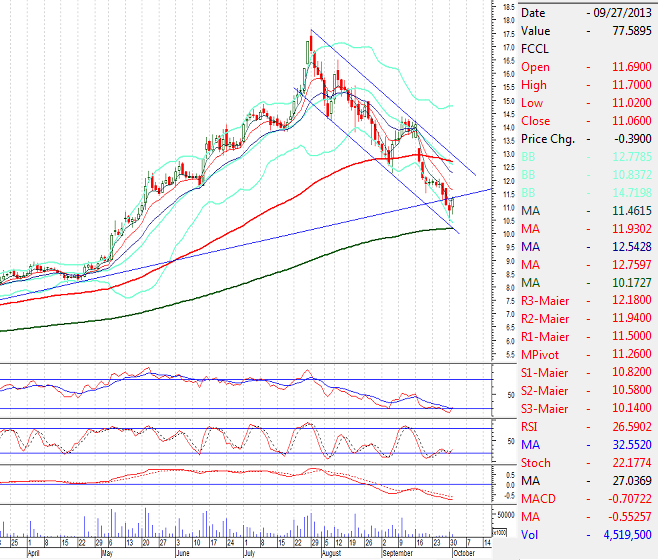660x560 pixels.
Task: Click the MPivot level 11.2600
Action: point(624,353)
